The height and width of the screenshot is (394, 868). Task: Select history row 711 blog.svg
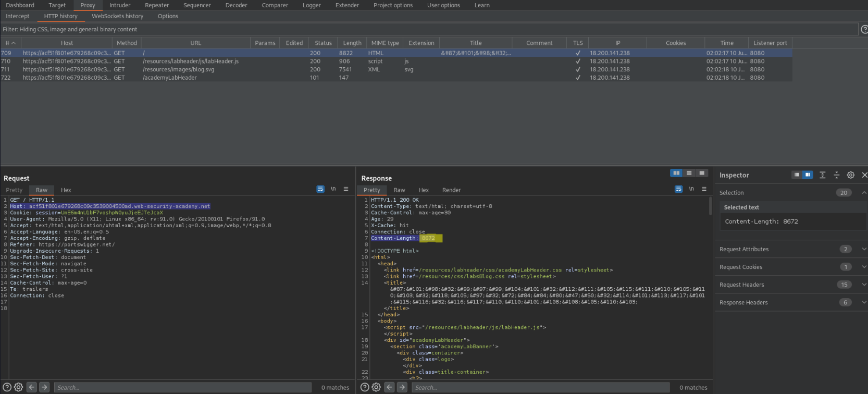[x=396, y=69]
